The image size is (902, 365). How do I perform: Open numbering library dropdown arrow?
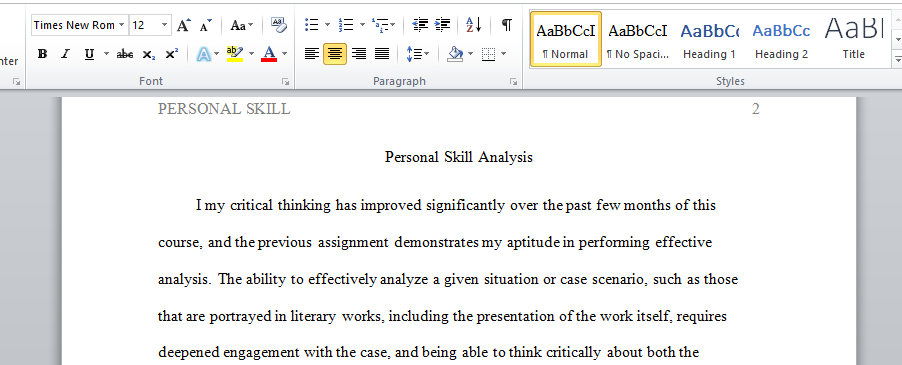[362, 25]
